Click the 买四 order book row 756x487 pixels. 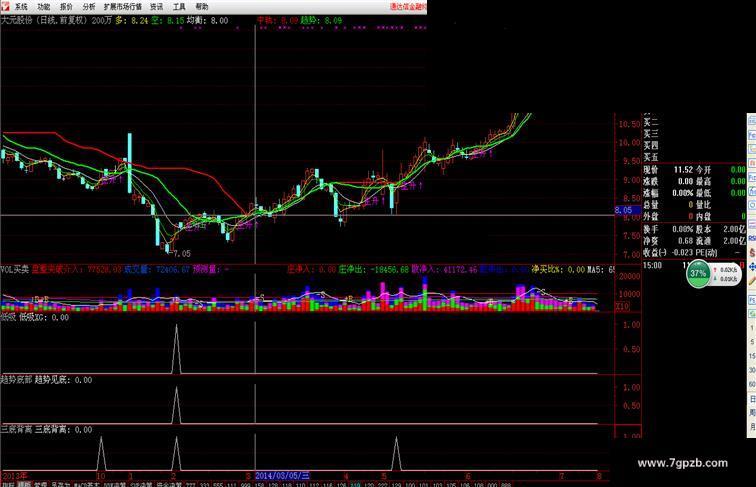tap(651, 145)
